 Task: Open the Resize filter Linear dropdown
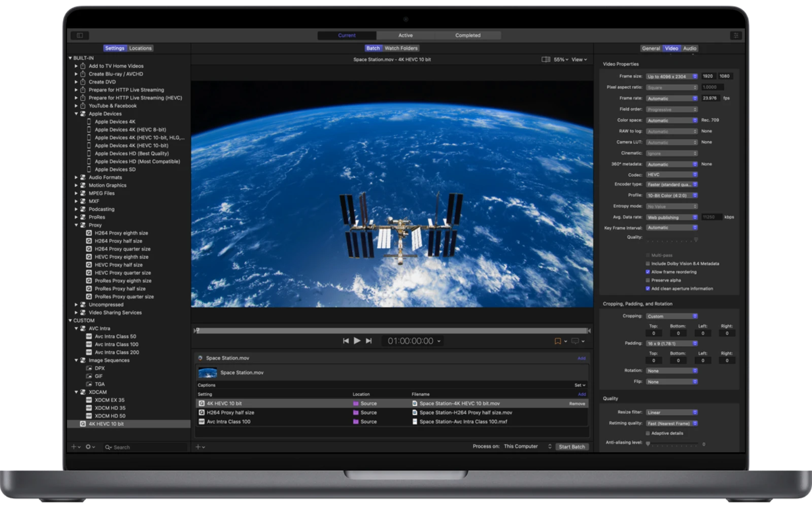click(x=672, y=412)
